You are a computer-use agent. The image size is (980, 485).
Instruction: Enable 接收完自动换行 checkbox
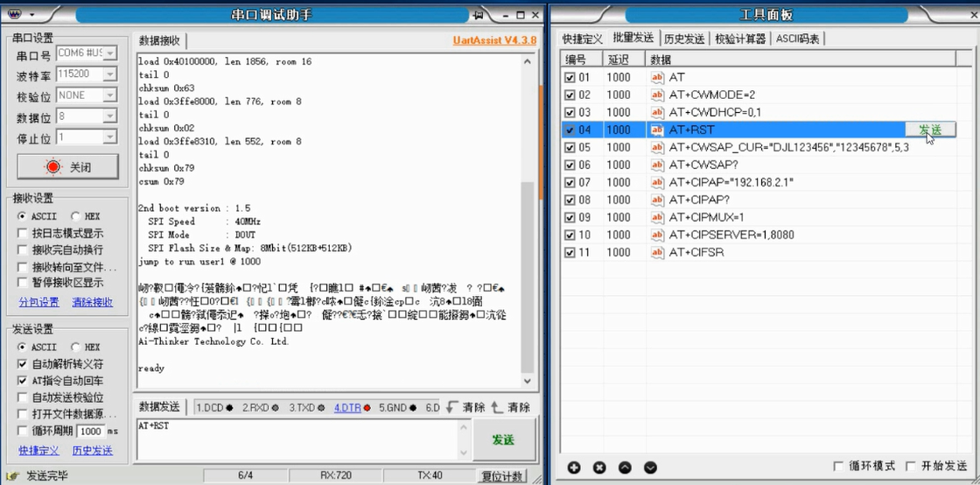pos(23,250)
